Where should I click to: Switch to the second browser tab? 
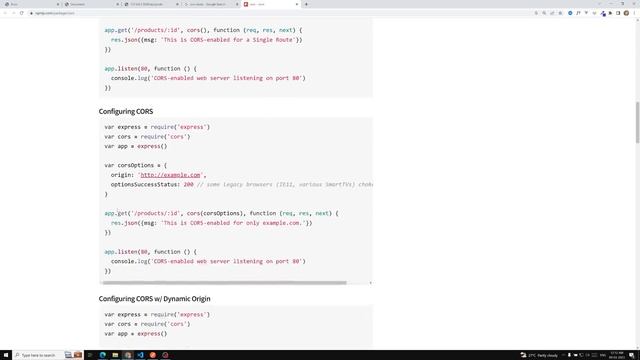(x=91, y=4)
